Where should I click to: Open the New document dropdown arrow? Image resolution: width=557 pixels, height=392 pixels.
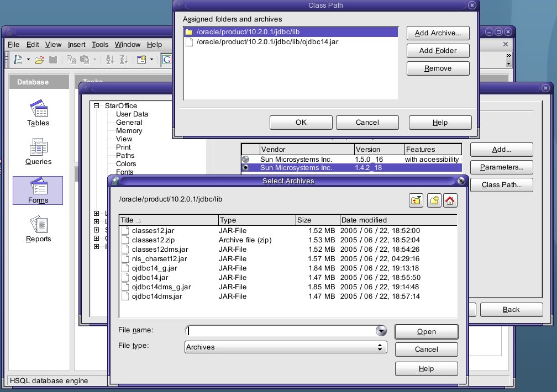point(28,60)
